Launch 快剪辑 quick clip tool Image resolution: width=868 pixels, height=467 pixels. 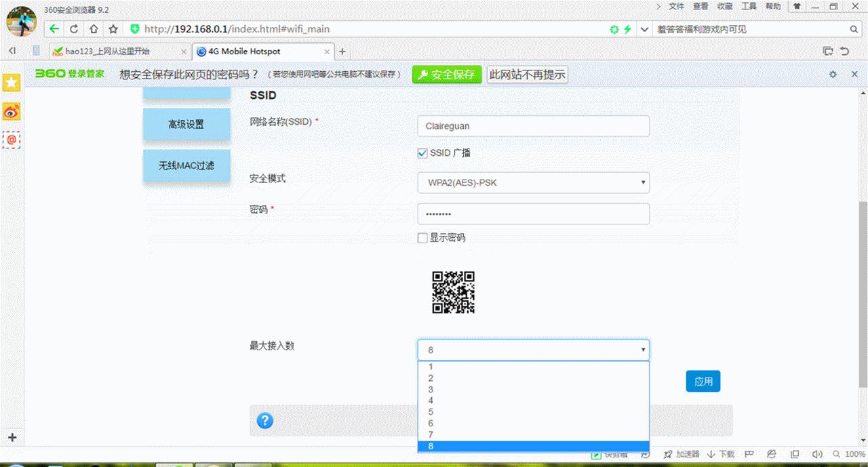tap(606, 454)
